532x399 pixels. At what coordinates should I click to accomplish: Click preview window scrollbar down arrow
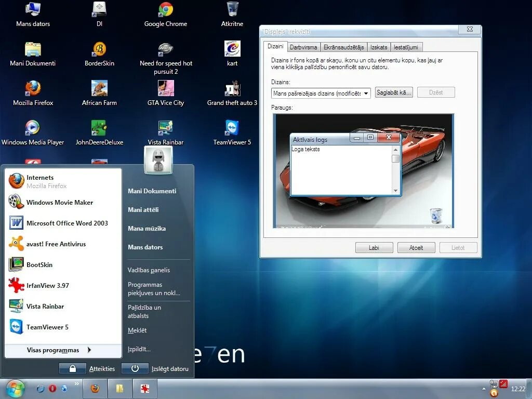tap(395, 191)
